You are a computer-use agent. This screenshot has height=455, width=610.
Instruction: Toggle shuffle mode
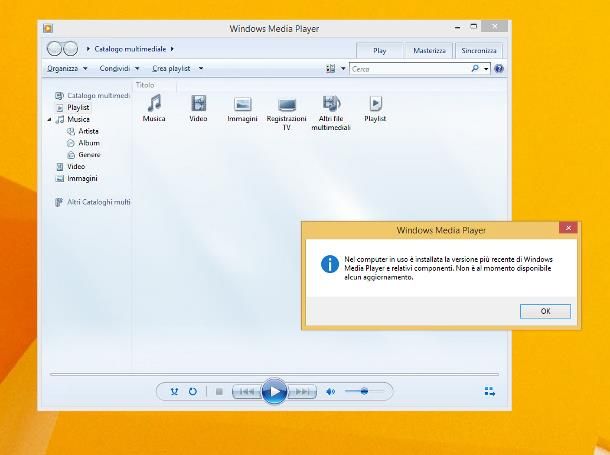pyautogui.click(x=174, y=391)
